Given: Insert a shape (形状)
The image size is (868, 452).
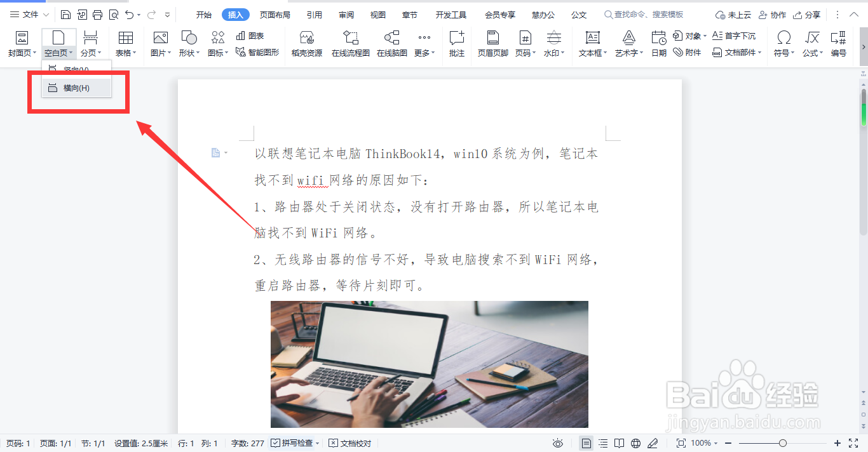Looking at the screenshot, I should click(x=189, y=44).
